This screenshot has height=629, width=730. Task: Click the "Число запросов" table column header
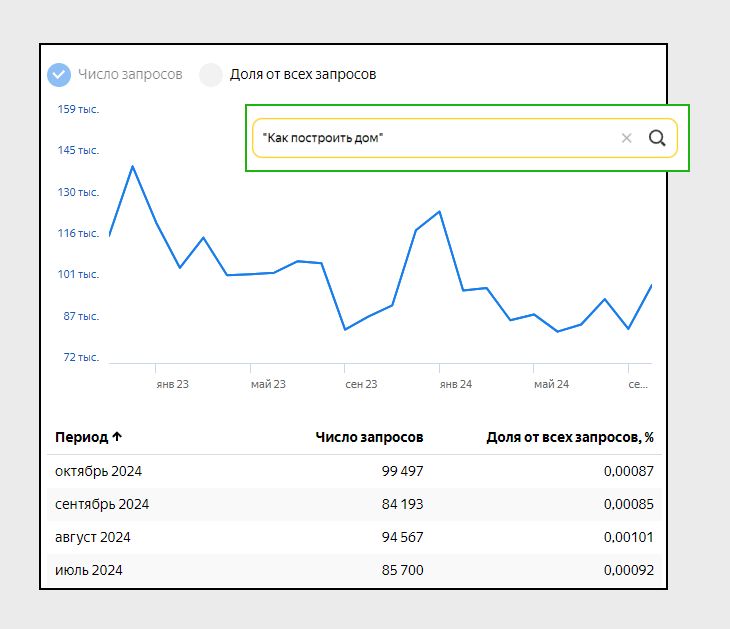pyautogui.click(x=369, y=437)
